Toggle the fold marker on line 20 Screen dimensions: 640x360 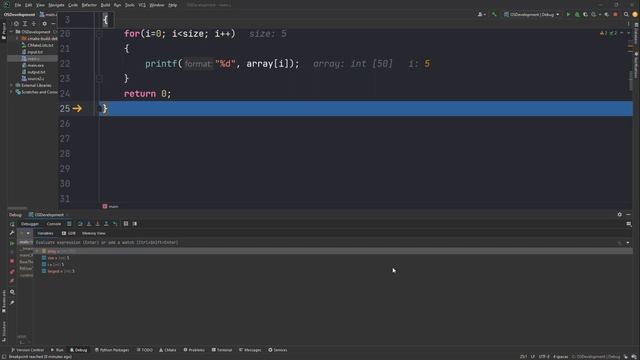coord(99,34)
